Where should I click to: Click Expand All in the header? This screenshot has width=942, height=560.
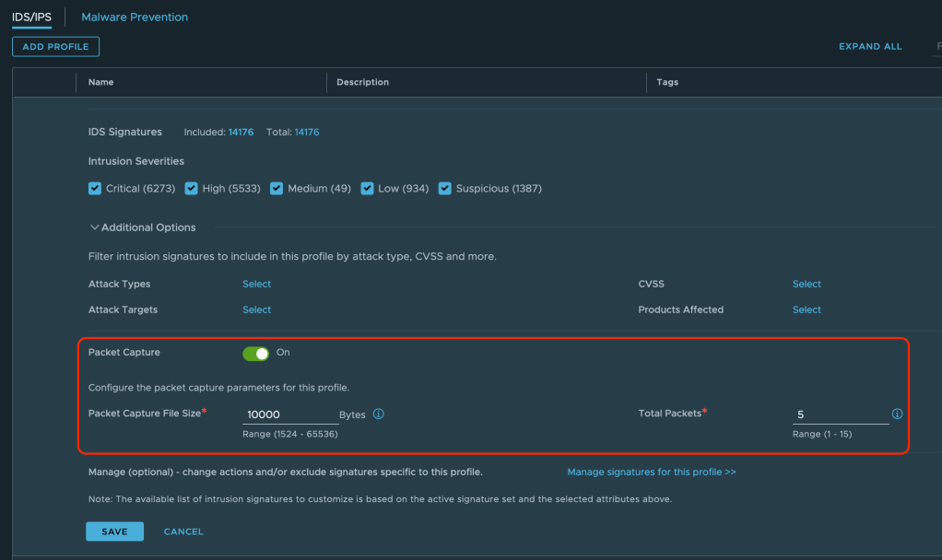point(870,47)
